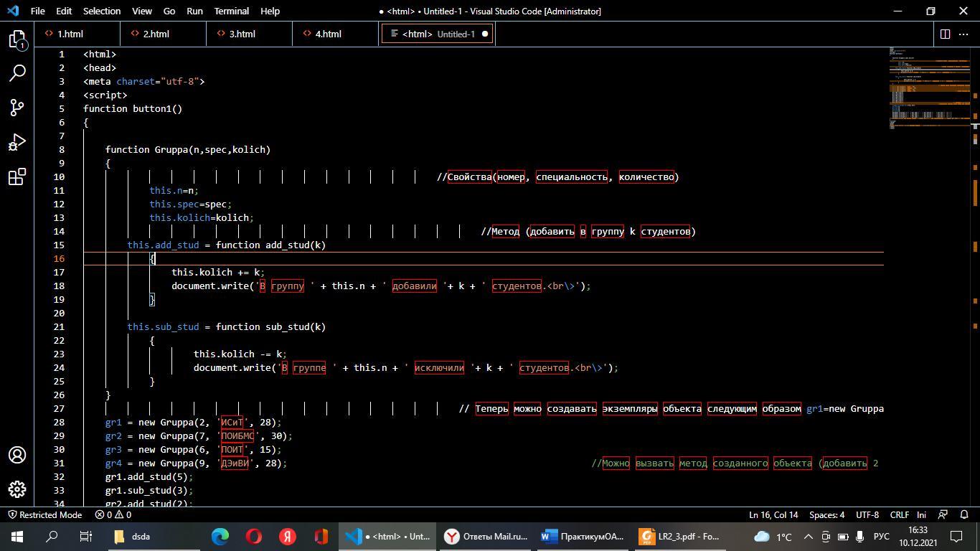Open the Extensions view
The width and height of the screenshot is (980, 551).
(x=17, y=176)
